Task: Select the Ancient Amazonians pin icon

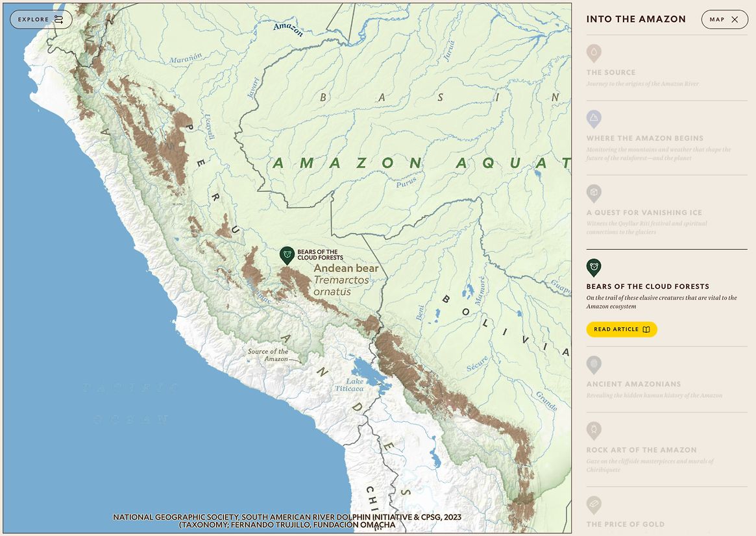Action: (593, 364)
